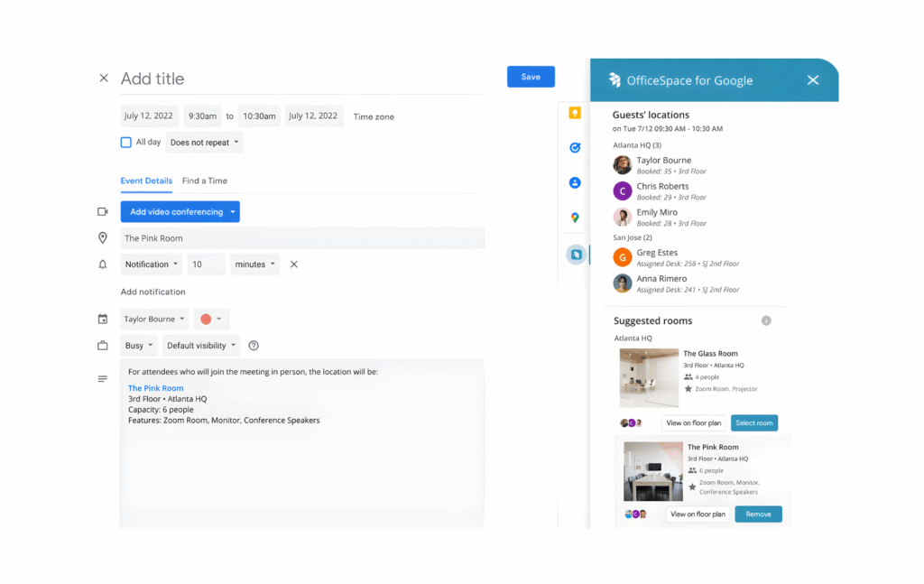The image size is (924, 584).
Task: Open Google Maps from the side panel
Action: point(576,217)
